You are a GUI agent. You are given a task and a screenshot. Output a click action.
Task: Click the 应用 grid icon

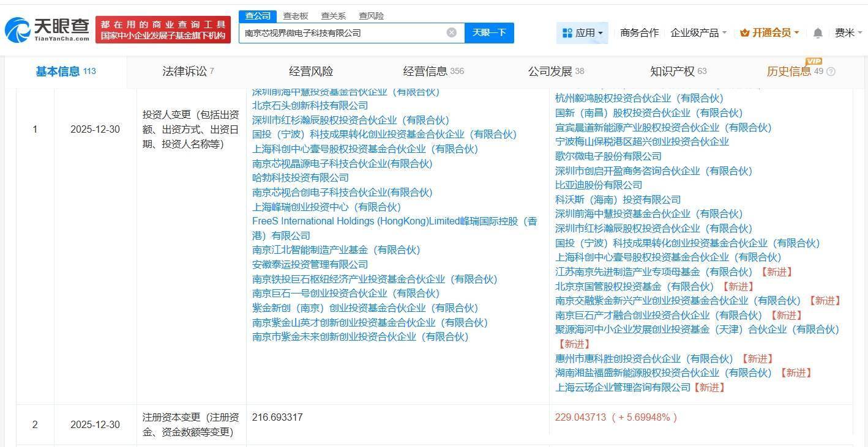point(567,33)
